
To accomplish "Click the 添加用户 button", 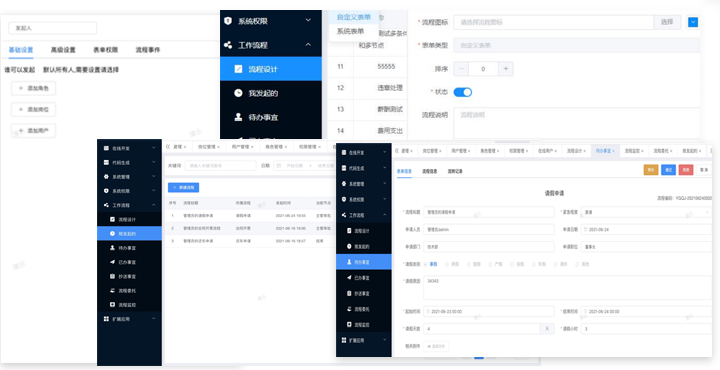I will click(x=33, y=131).
